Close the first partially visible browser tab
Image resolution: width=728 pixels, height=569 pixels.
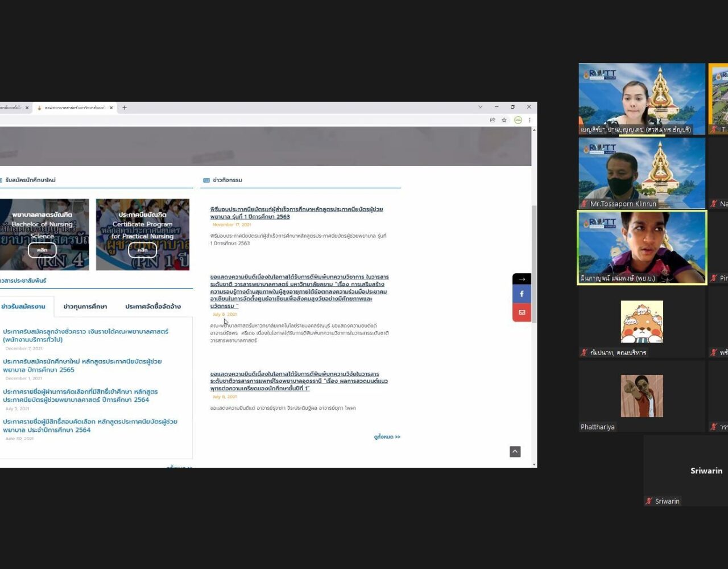click(x=27, y=108)
